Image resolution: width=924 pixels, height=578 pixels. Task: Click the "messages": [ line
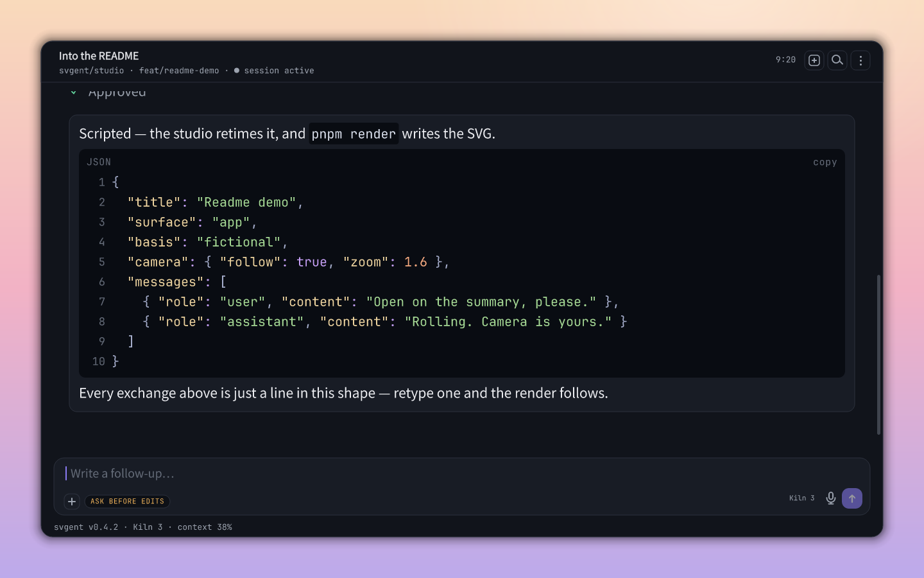coord(176,282)
